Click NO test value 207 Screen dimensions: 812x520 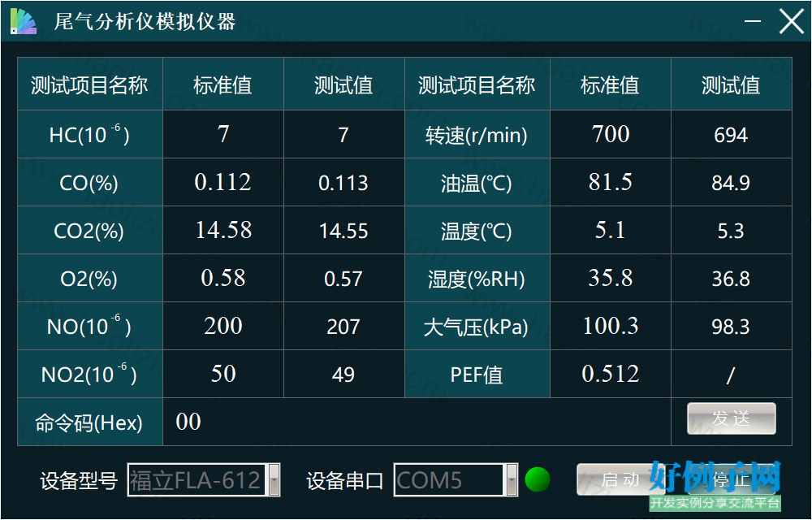click(343, 326)
